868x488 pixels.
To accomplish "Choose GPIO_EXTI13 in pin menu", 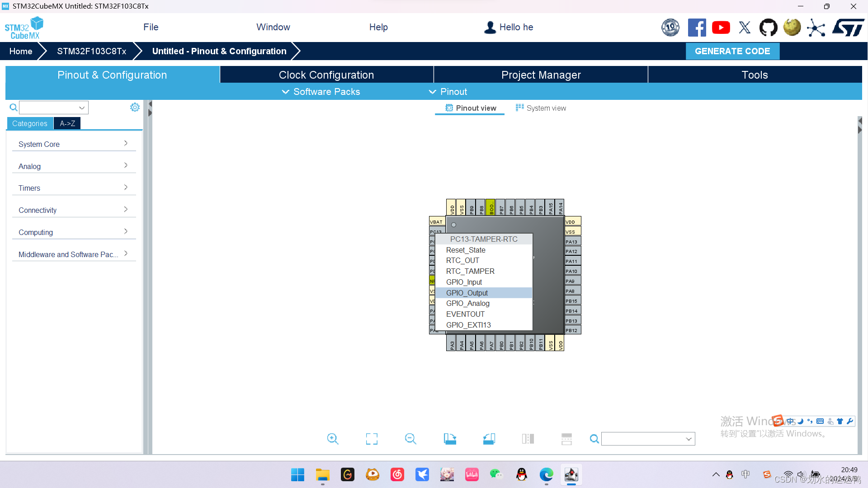I will 484,325.
